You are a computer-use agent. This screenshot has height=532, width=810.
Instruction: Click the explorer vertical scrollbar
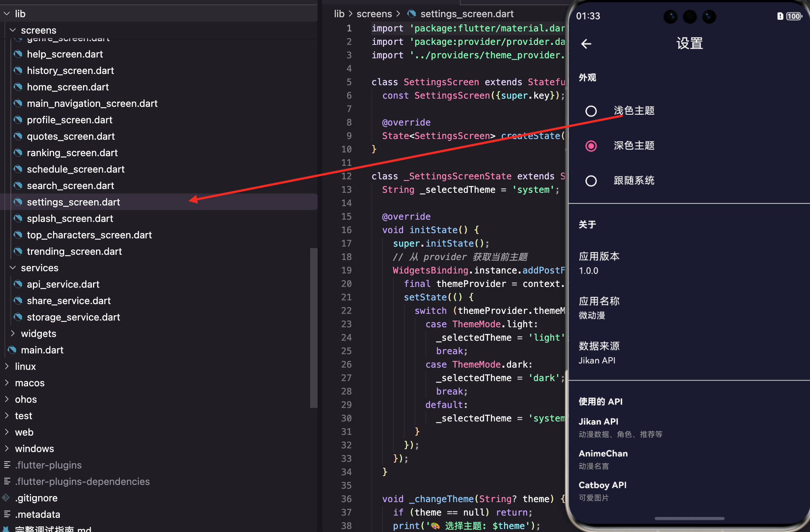click(313, 328)
